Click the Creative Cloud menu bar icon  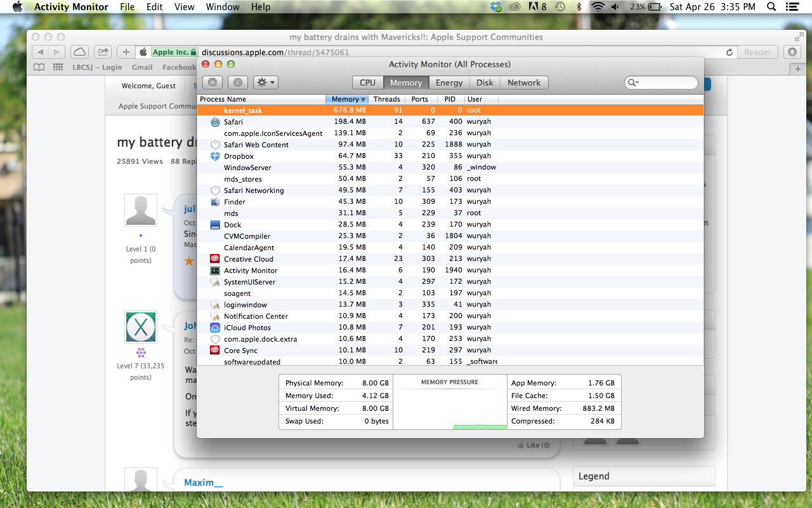click(x=515, y=7)
